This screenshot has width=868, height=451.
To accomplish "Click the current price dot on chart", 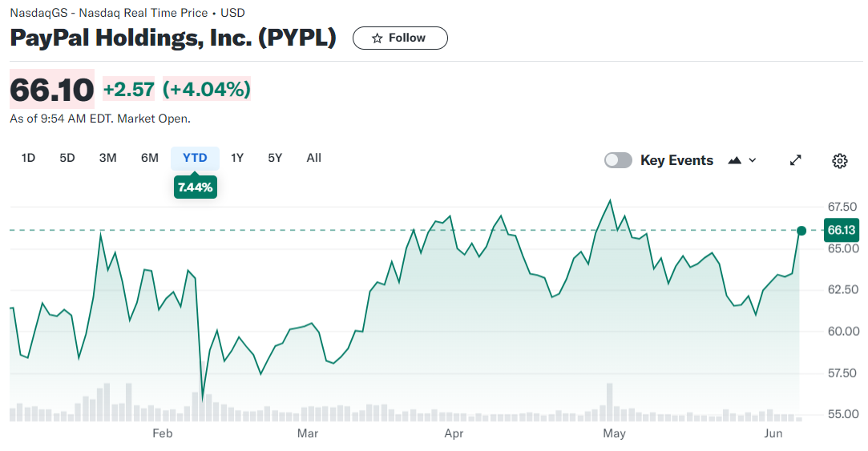I will (801, 231).
